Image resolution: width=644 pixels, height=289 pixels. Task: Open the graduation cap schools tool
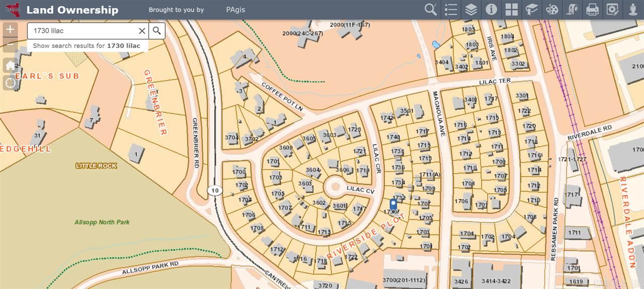531,10
